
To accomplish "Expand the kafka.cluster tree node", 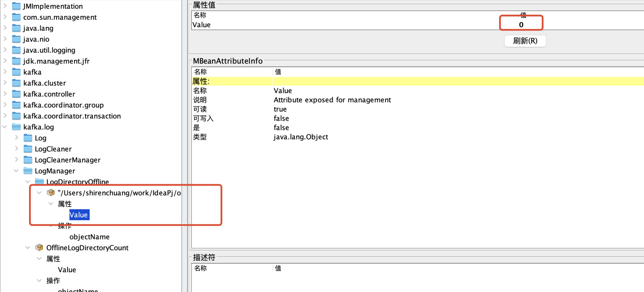I will click(x=5, y=83).
